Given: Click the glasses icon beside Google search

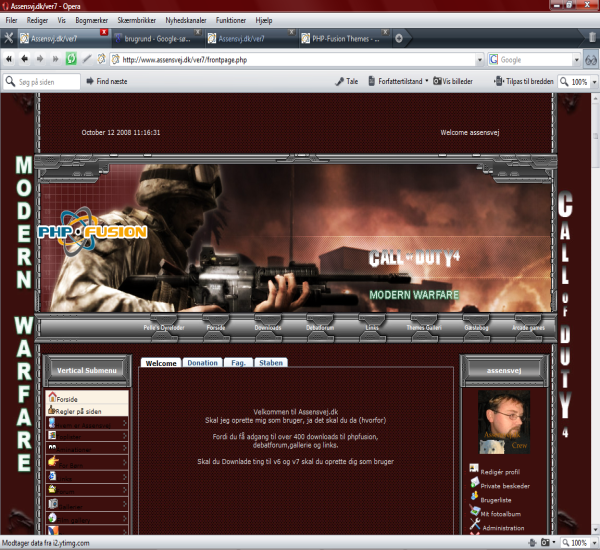Looking at the screenshot, I should [591, 60].
